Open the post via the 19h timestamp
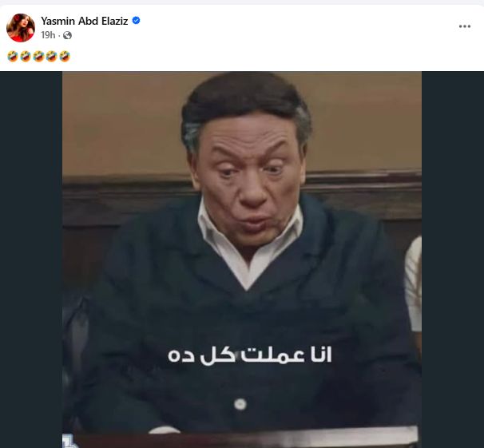Image resolution: width=484 pixels, height=448 pixels. click(48, 35)
